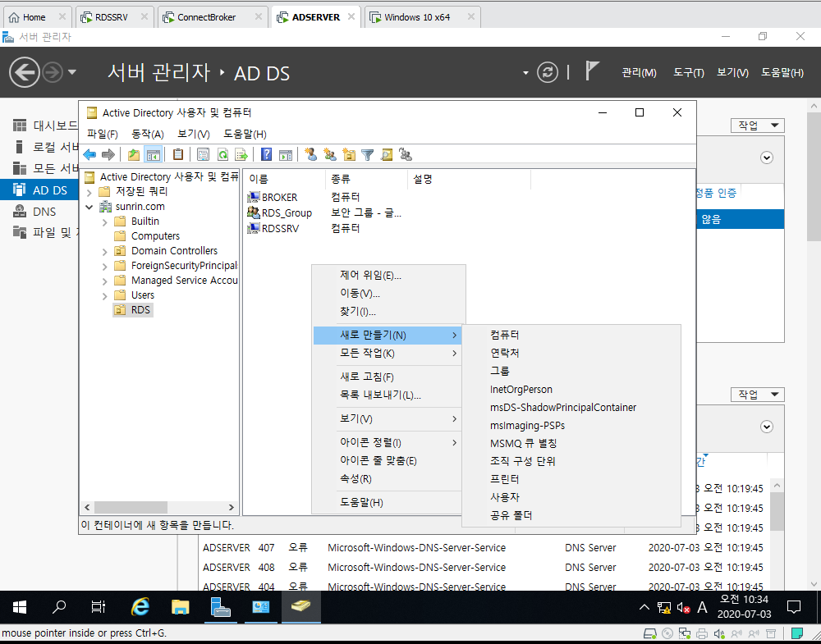Open the 파일(F) menu in AD Users window

102,134
